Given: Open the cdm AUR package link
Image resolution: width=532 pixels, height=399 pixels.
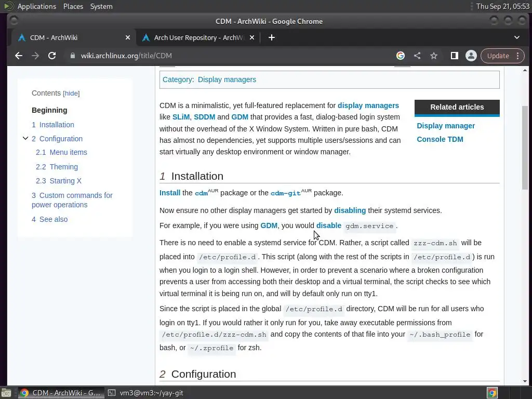Looking at the screenshot, I should pos(201,193).
